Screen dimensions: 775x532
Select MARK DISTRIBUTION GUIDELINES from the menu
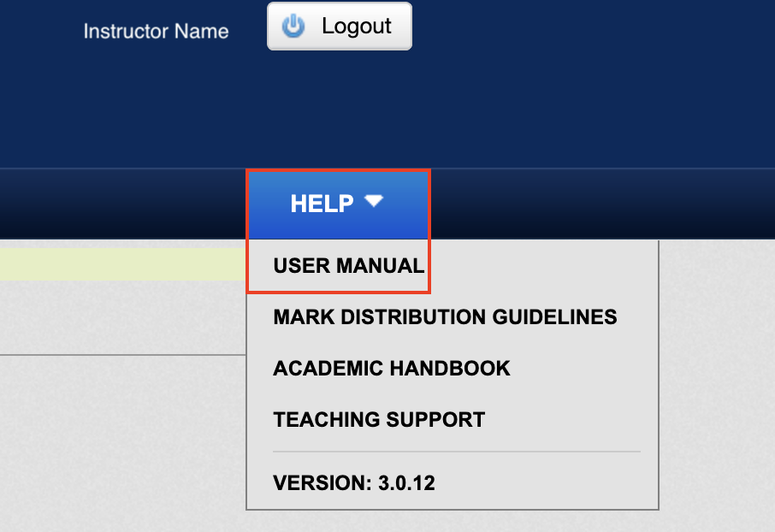click(444, 316)
